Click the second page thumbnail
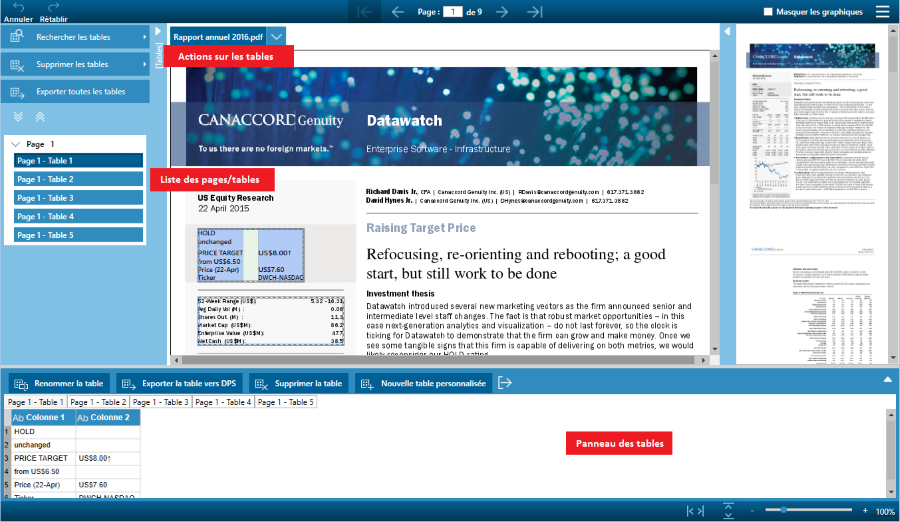 point(812,304)
